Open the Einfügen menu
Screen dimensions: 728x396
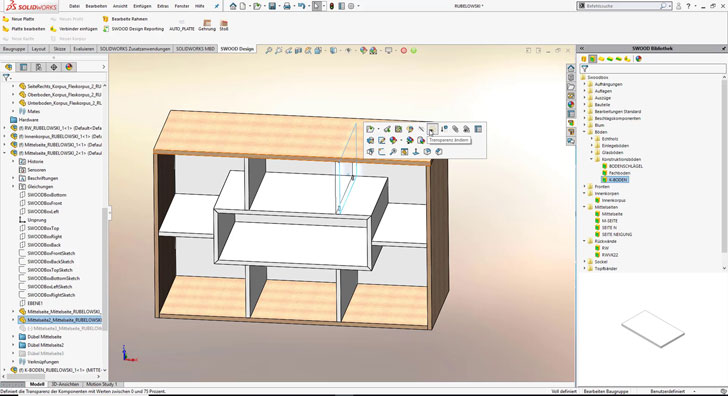point(142,6)
